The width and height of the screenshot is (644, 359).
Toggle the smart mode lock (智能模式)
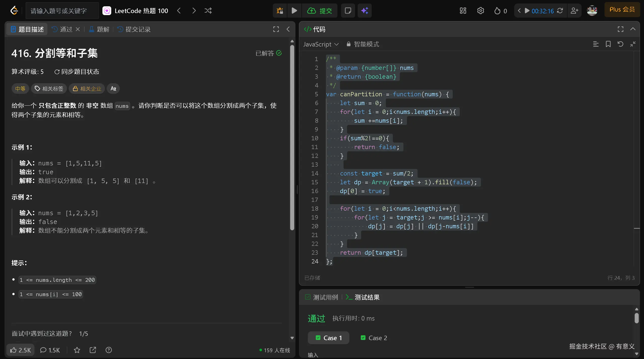[363, 44]
